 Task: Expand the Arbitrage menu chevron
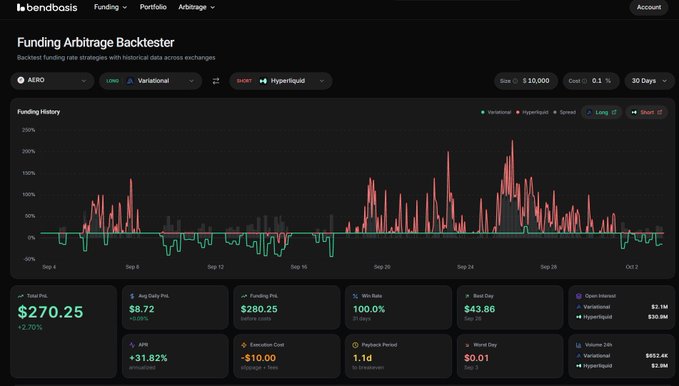213,7
